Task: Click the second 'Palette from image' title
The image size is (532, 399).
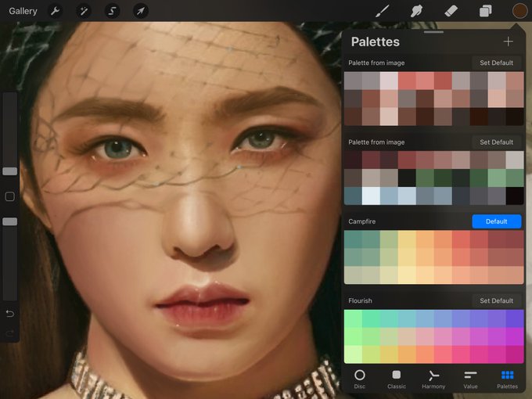Action: pyautogui.click(x=376, y=142)
